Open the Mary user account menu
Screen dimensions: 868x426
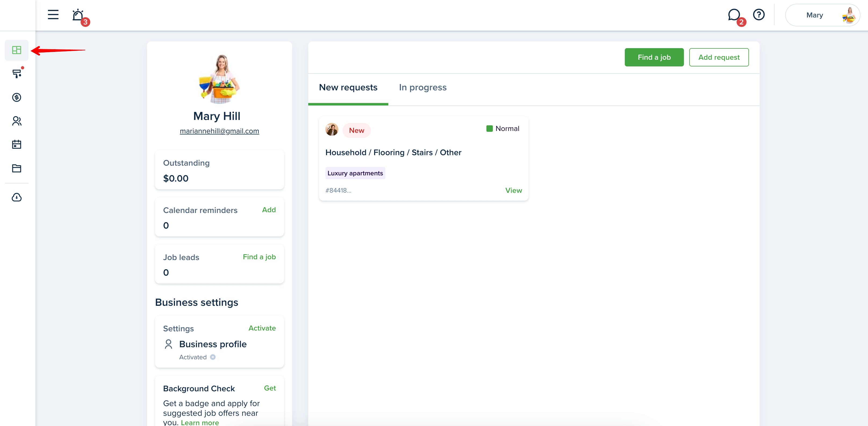click(x=823, y=15)
